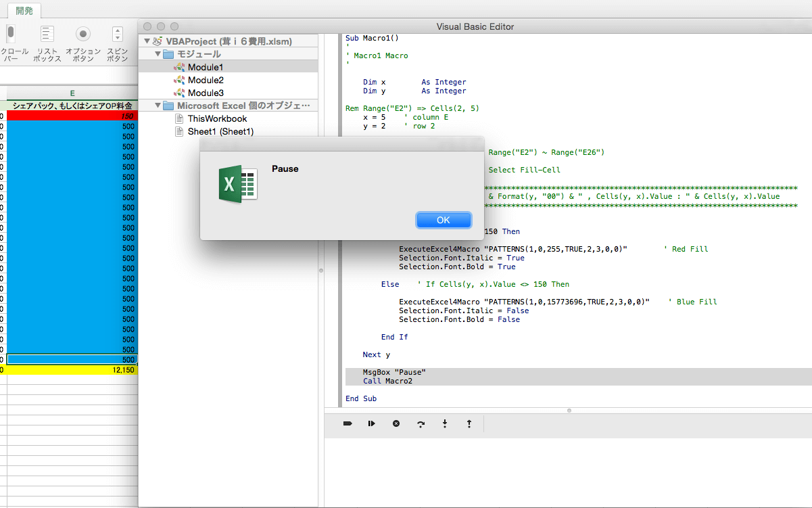Toggle breakpoint using the debug toolbar icon
This screenshot has width=812, height=508.
348,423
